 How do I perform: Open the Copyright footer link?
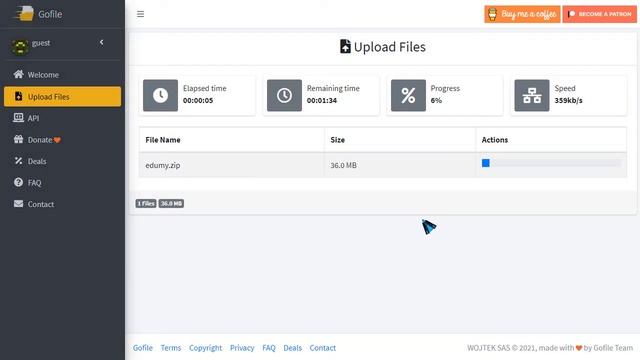(x=205, y=348)
